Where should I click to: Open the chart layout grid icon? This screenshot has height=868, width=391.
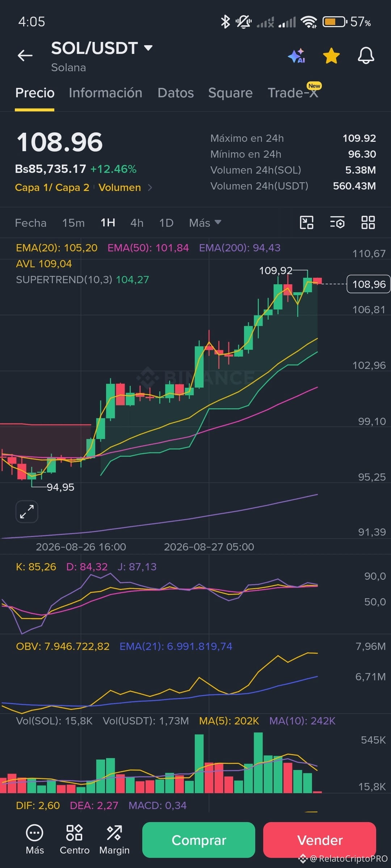(x=368, y=222)
